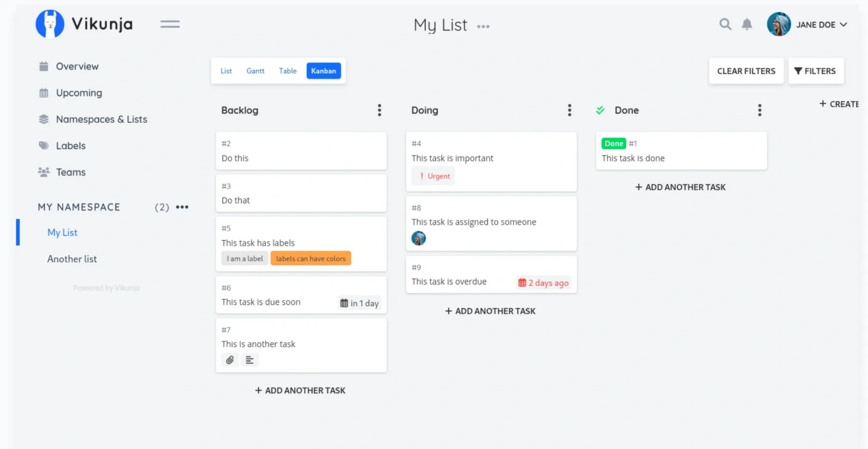868x449 pixels.
Task: Click the Urgent priority badge on task #4
Action: [x=433, y=176]
